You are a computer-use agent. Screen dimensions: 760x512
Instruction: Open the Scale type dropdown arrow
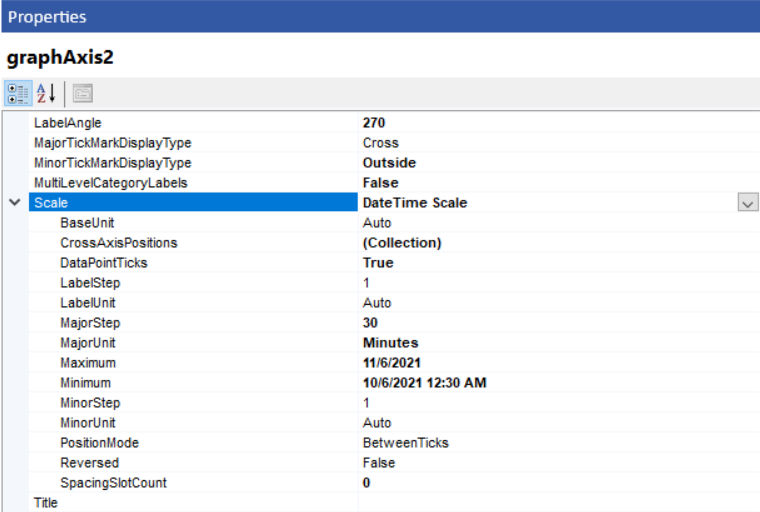tap(747, 203)
